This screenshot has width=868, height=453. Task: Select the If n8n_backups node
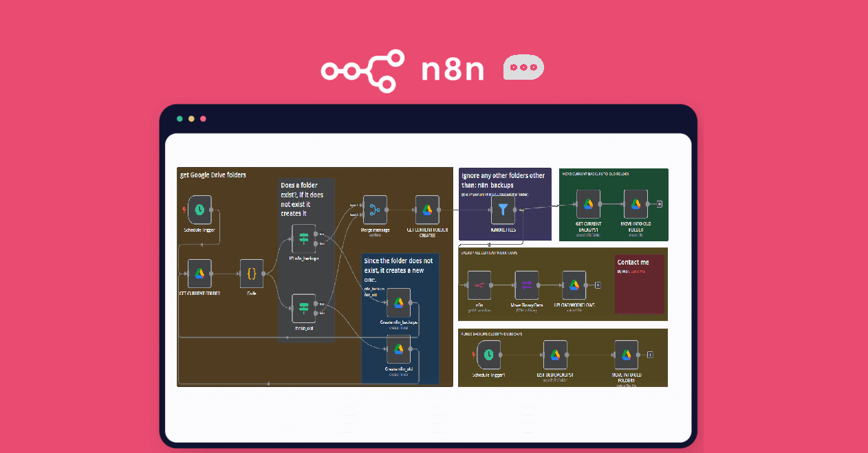[x=303, y=239]
